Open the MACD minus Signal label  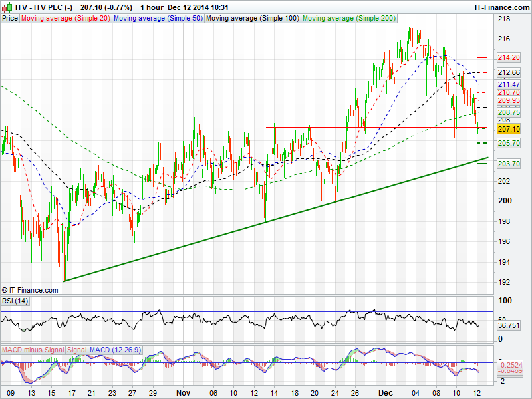tap(33, 349)
